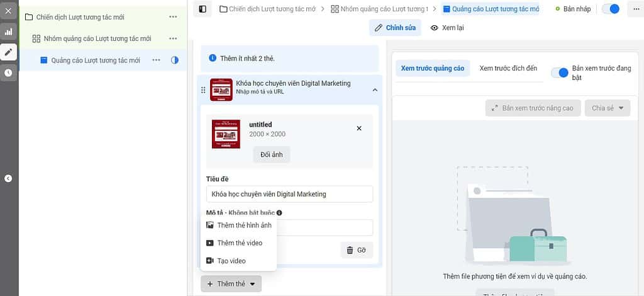Viewport: 644px width, 296px height.
Task: Choose Thêm thẻ video from menu
Action: point(238,243)
